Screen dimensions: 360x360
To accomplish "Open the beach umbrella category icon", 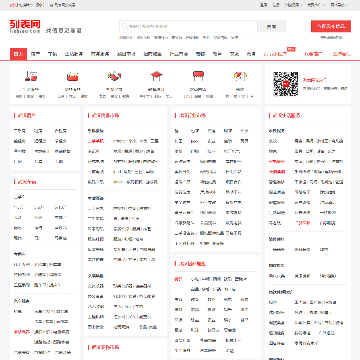I will (x=240, y=76).
